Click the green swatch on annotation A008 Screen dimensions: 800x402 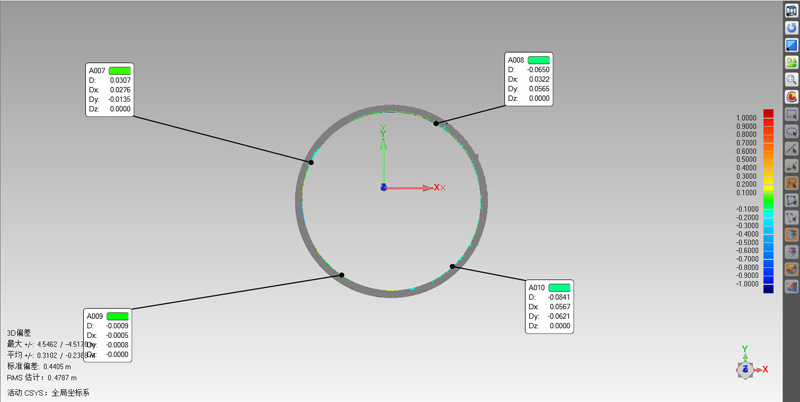[x=539, y=60]
